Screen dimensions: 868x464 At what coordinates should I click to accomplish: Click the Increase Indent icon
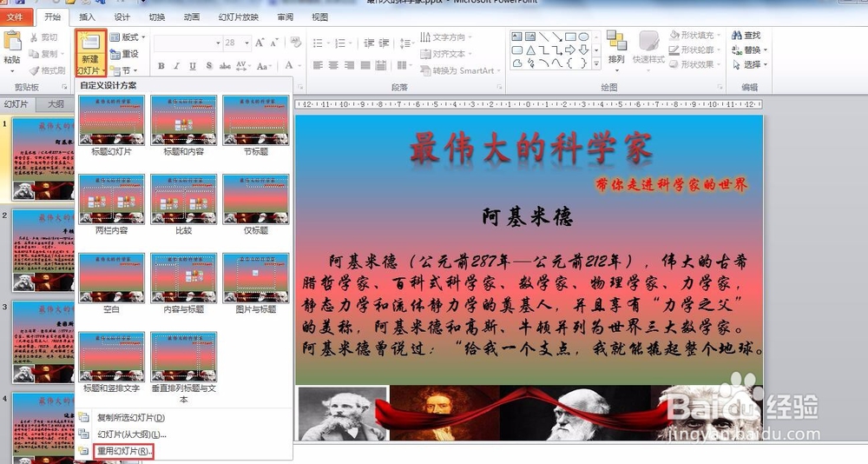384,43
